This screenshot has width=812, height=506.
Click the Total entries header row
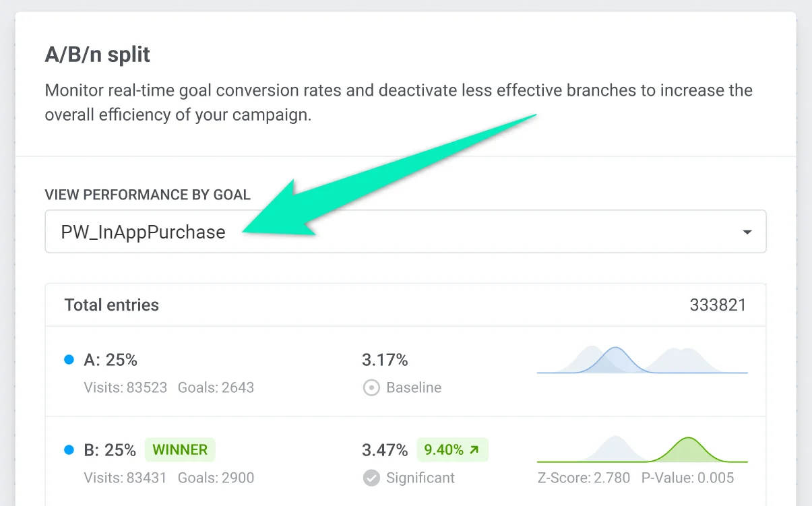404,305
